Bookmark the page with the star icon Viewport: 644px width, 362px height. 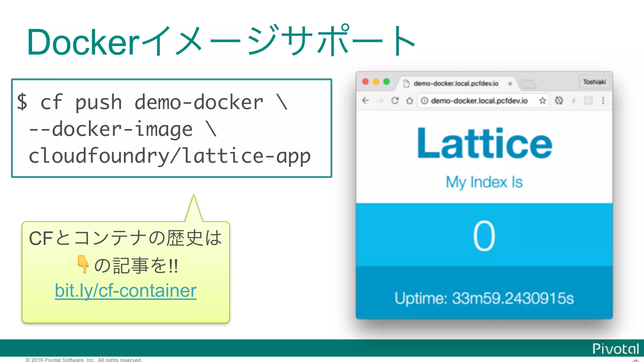click(542, 101)
